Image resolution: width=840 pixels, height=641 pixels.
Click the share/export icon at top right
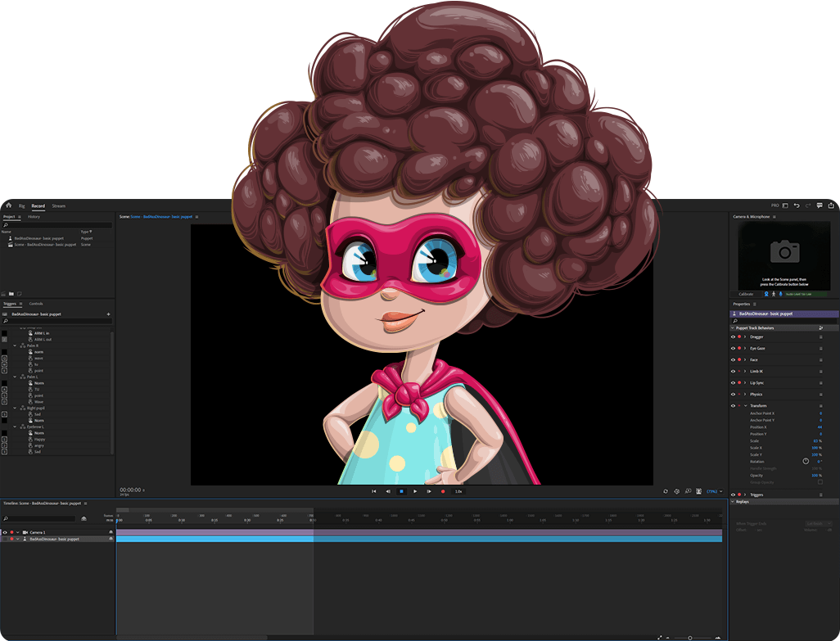click(831, 205)
